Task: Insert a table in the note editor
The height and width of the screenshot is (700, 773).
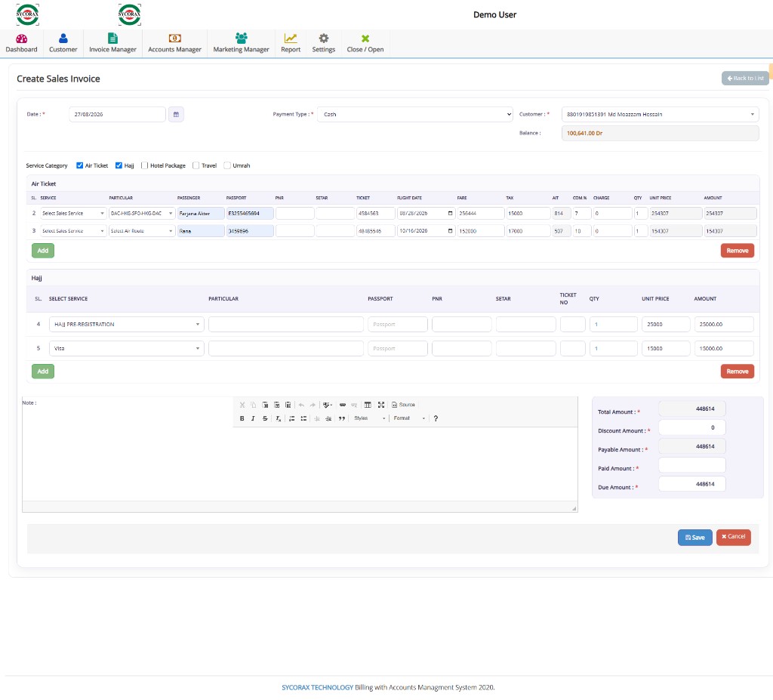Action: (368, 405)
